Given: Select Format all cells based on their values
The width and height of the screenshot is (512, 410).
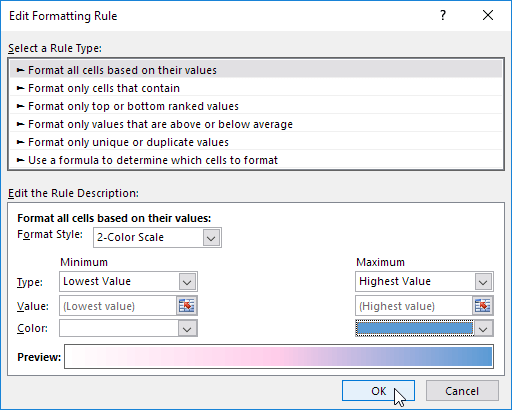Looking at the screenshot, I should point(256,70).
